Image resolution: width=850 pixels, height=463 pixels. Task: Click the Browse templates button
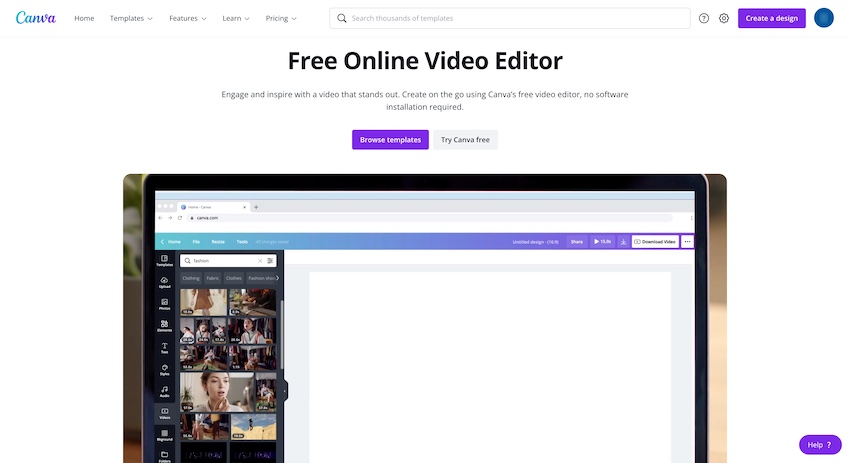pos(390,139)
